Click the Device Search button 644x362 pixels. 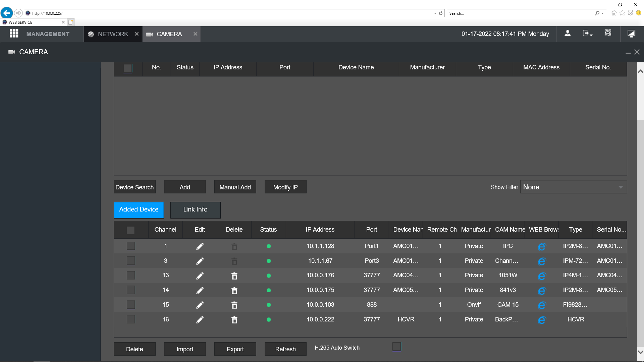click(135, 187)
